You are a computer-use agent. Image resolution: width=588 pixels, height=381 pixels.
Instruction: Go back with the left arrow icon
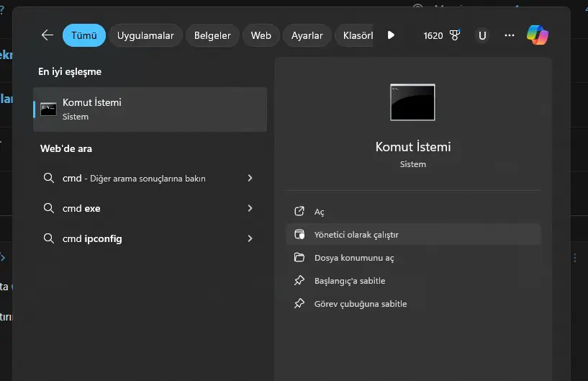[48, 35]
